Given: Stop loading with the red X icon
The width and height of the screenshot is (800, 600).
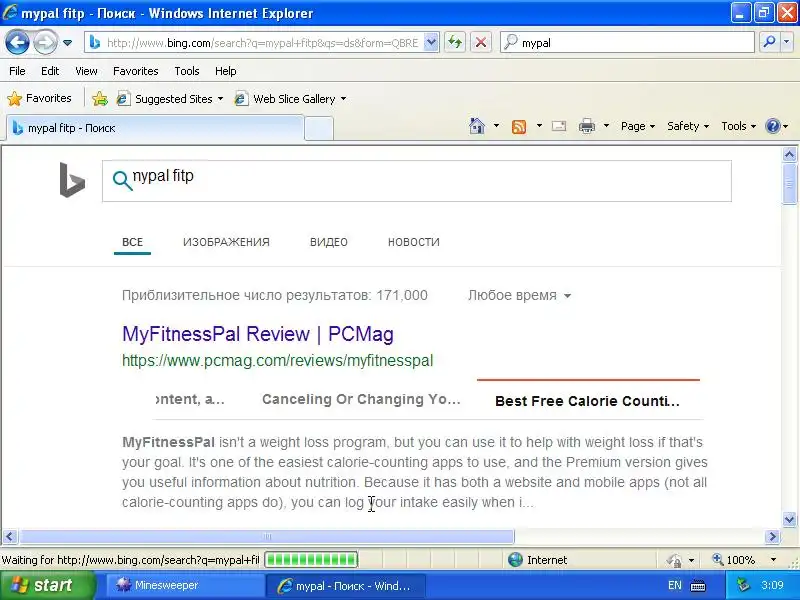Looking at the screenshot, I should 481,42.
